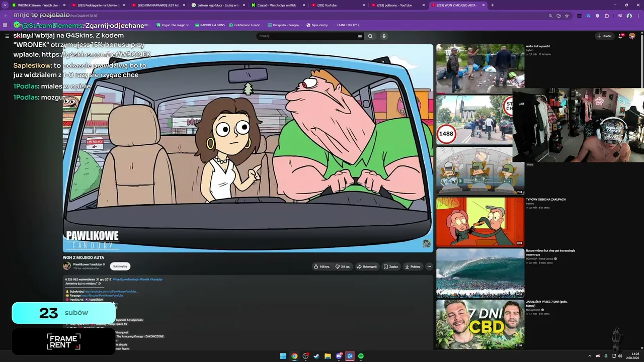644x362 pixels.
Task: Start voice search with the microphone icon
Action: pyautogui.click(x=384, y=36)
